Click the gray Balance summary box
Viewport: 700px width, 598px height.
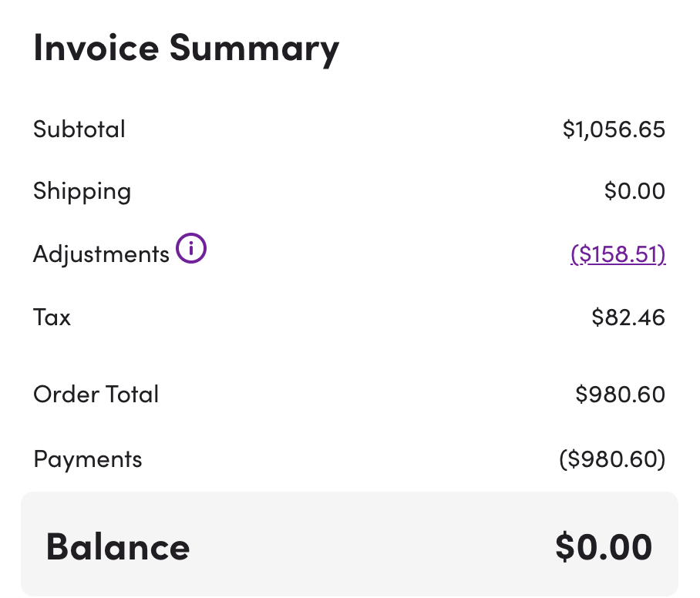click(349, 545)
